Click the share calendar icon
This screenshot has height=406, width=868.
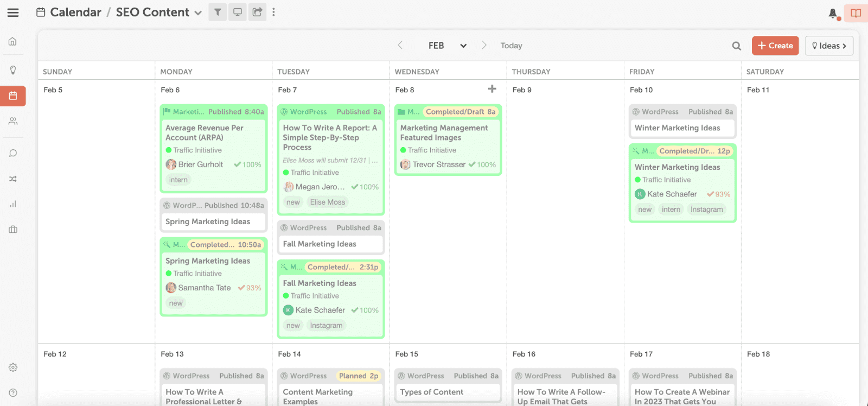pyautogui.click(x=258, y=12)
